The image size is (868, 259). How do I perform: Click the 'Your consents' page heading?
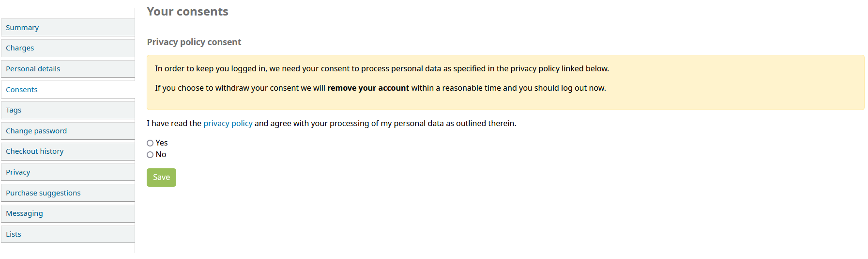(187, 12)
